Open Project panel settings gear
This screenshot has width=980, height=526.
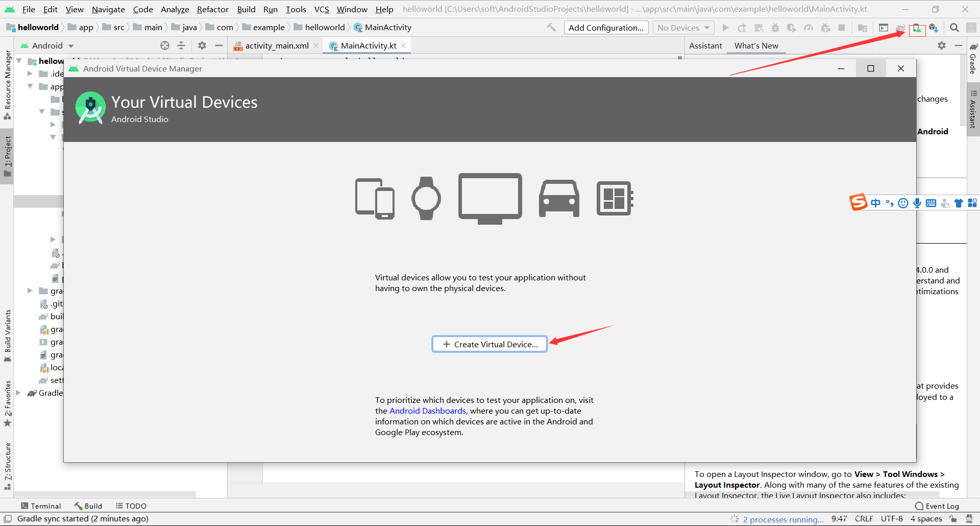point(202,45)
